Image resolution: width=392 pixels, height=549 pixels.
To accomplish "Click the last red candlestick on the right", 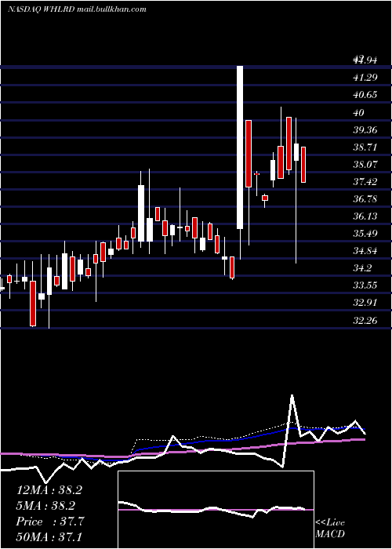I will 303,165.
